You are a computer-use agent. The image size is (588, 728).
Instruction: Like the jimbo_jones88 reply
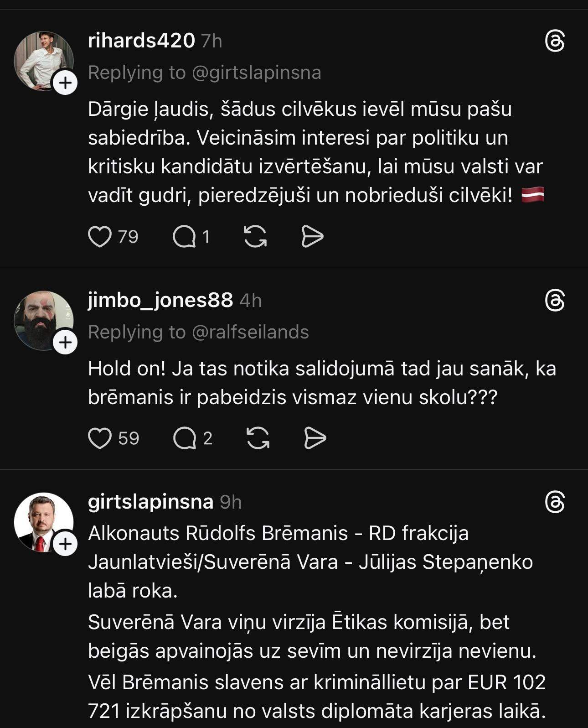pyautogui.click(x=100, y=438)
